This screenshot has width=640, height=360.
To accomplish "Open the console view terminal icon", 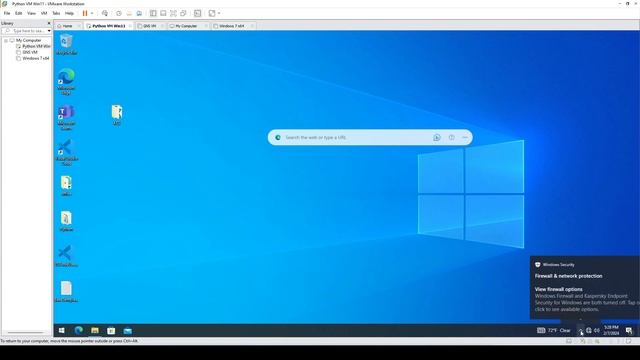I will pyautogui.click(x=198, y=13).
